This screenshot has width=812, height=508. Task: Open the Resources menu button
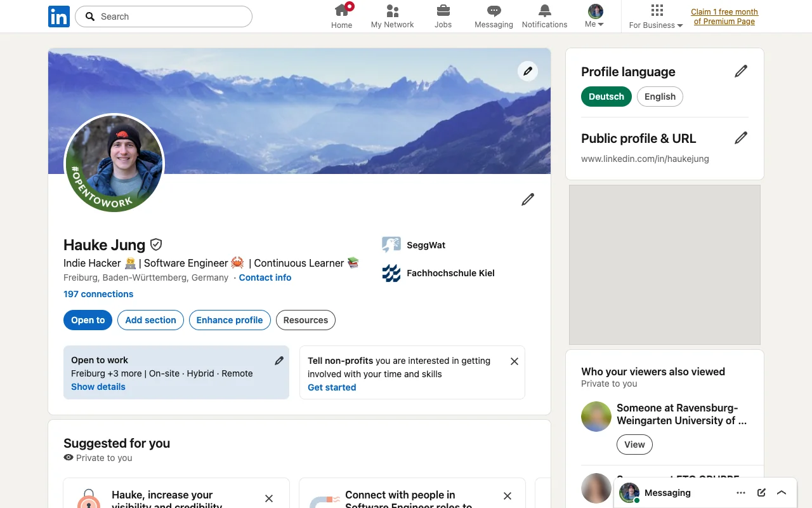(x=306, y=320)
